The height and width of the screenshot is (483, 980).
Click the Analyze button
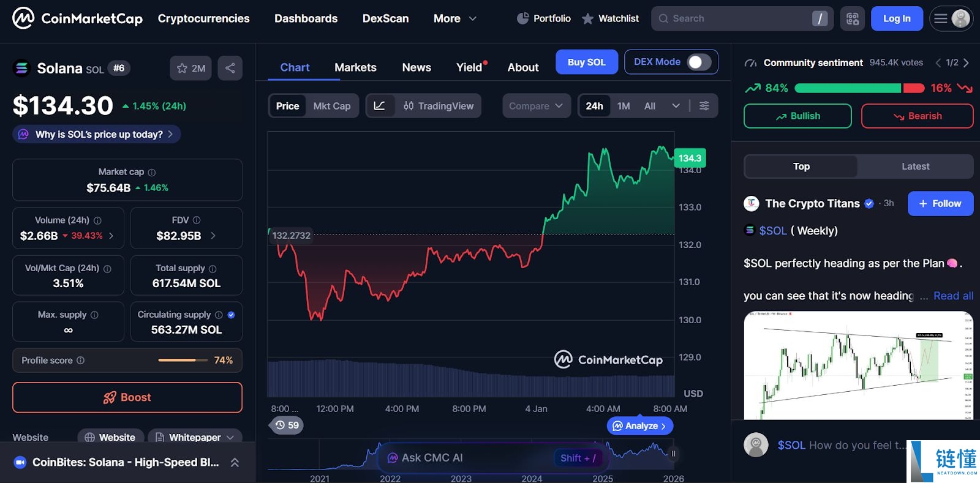coord(640,426)
